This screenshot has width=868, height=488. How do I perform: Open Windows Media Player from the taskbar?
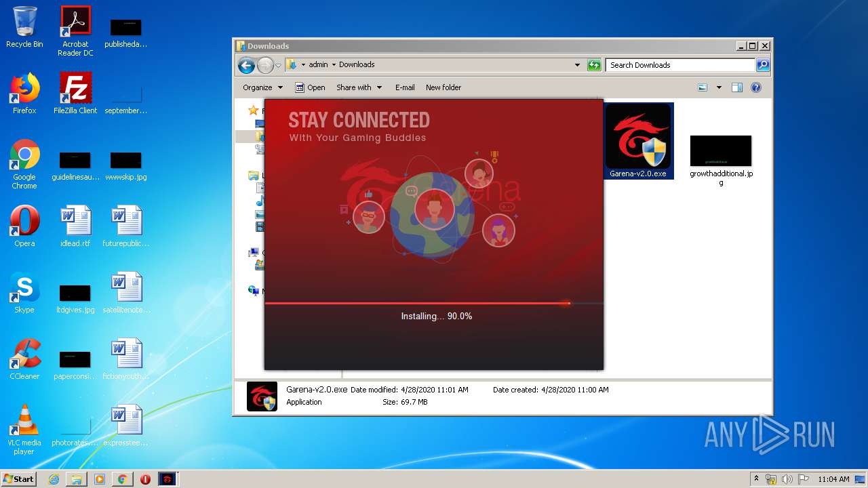click(x=100, y=479)
